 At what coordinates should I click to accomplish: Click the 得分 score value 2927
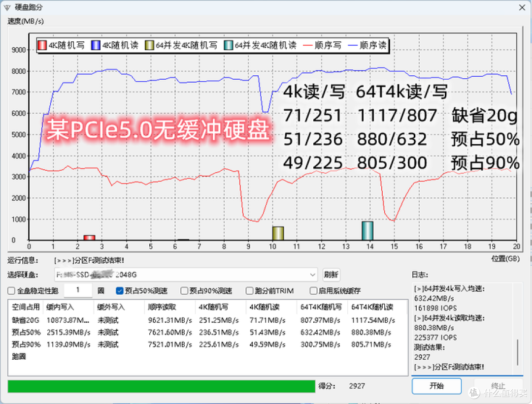(x=357, y=386)
